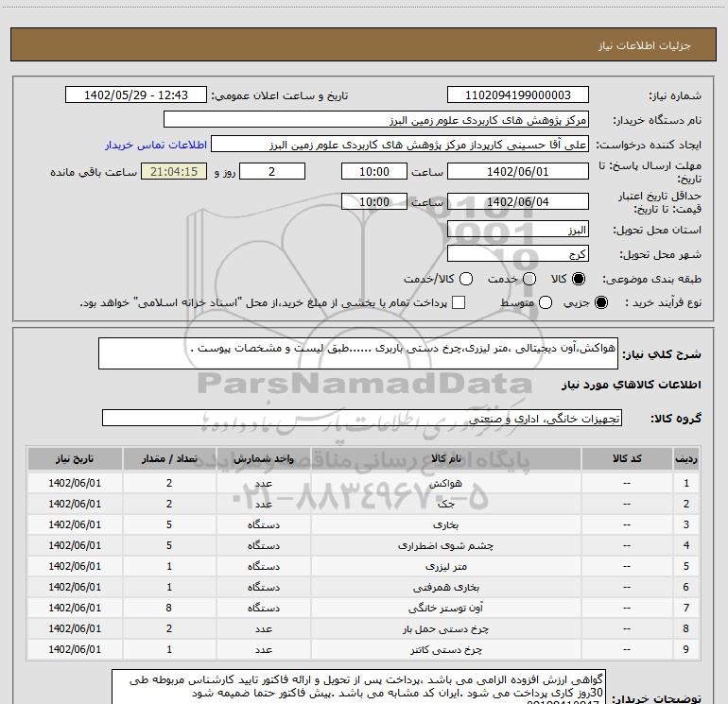Image resolution: width=728 pixels, height=704 pixels.
Task: Click quantity 8 for آون توستر خانگی
Action: coord(169,608)
